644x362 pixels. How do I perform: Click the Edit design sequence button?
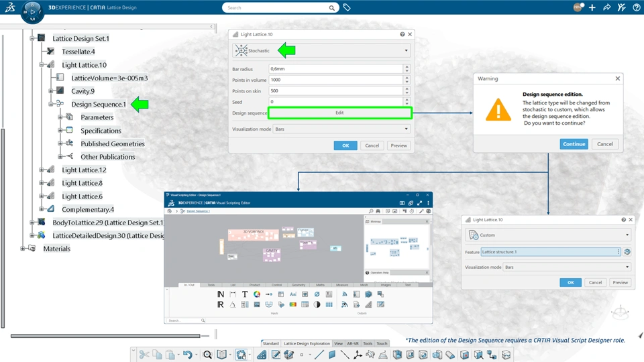tap(339, 113)
